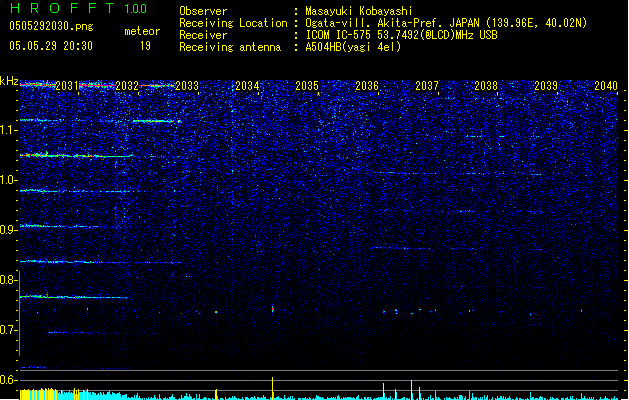Image resolution: width=629 pixels, height=400 pixels.
Task: Select the filename 0505292030.png
Action: 51,27
